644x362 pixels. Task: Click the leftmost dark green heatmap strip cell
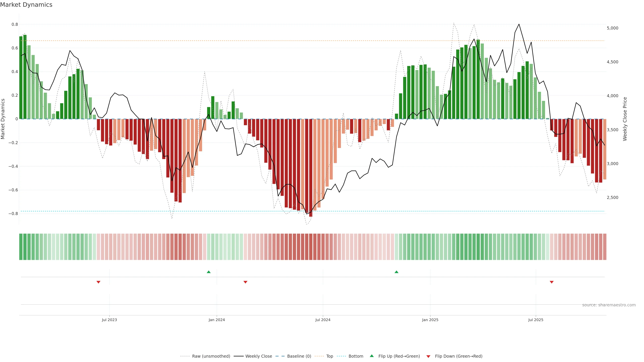tap(21, 247)
